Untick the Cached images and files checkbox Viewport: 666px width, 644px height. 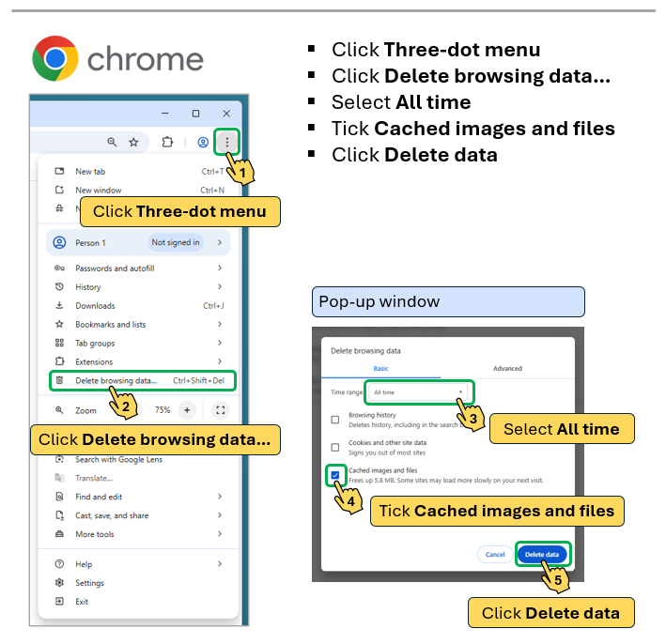(335, 475)
